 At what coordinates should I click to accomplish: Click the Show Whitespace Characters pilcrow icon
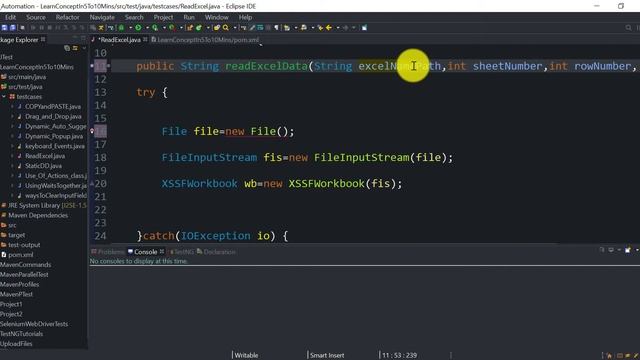[277, 28]
